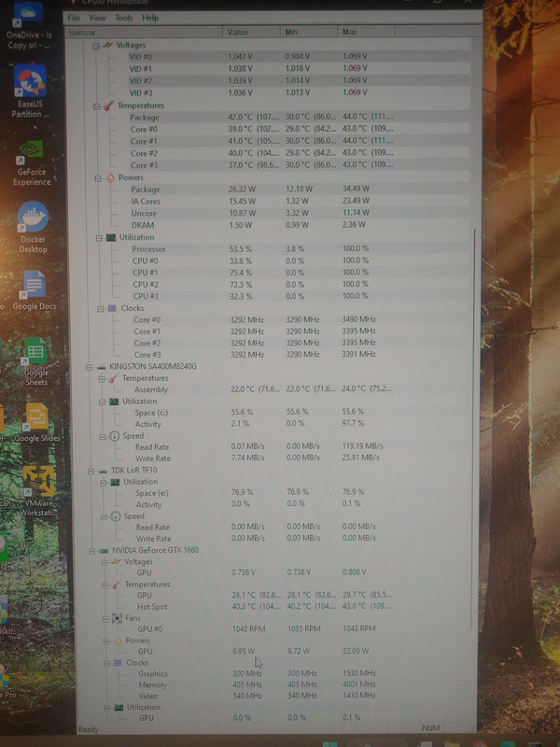Collapse the CPU Powers node

click(x=98, y=178)
